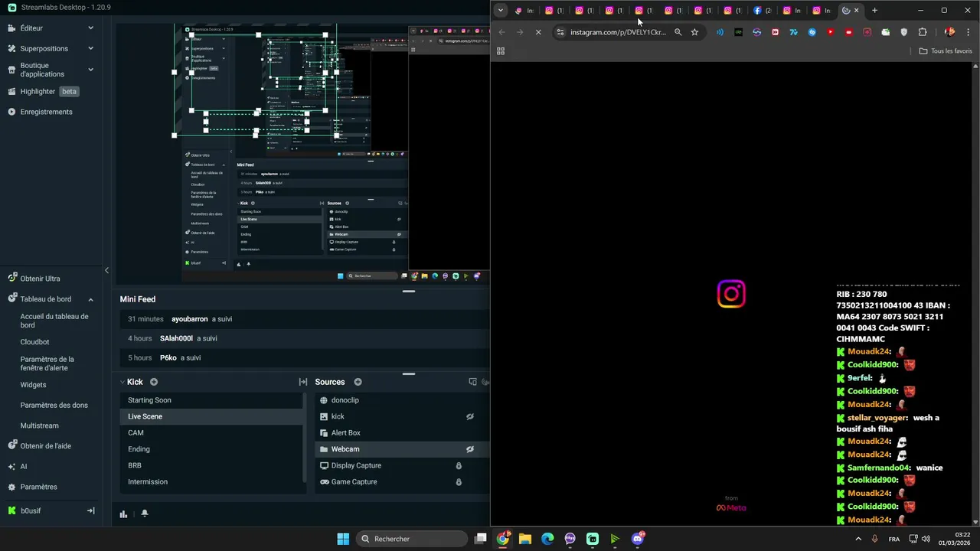The width and height of the screenshot is (980, 551).
Task: Open the Chrome extensions puzzle icon
Action: click(x=923, y=32)
